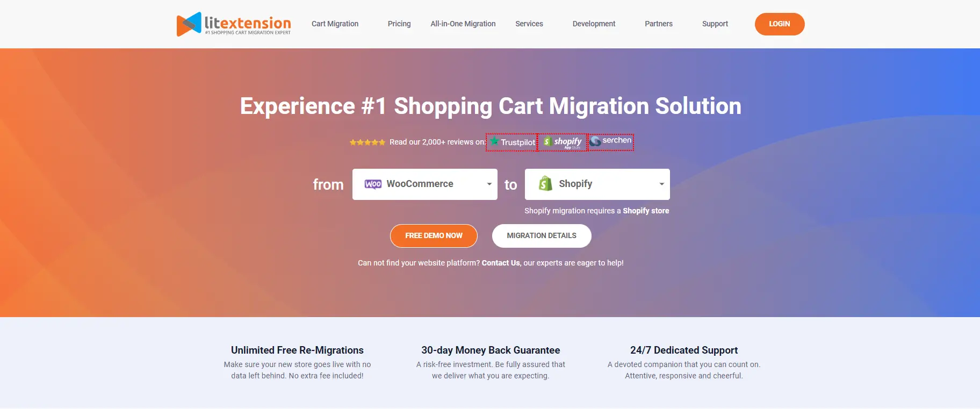
Task: View MIGRATION DETAILS
Action: pos(542,236)
